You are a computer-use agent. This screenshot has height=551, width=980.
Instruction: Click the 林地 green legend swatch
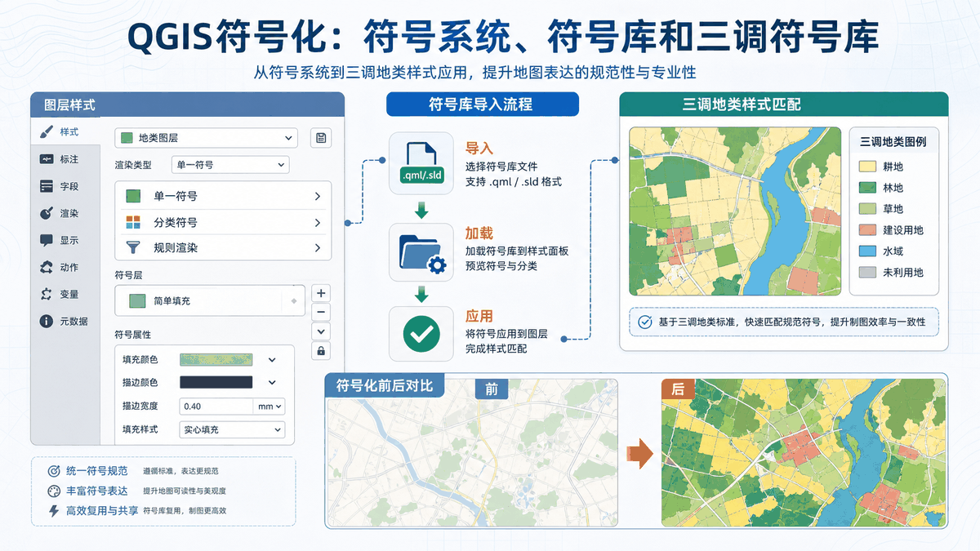point(867,188)
